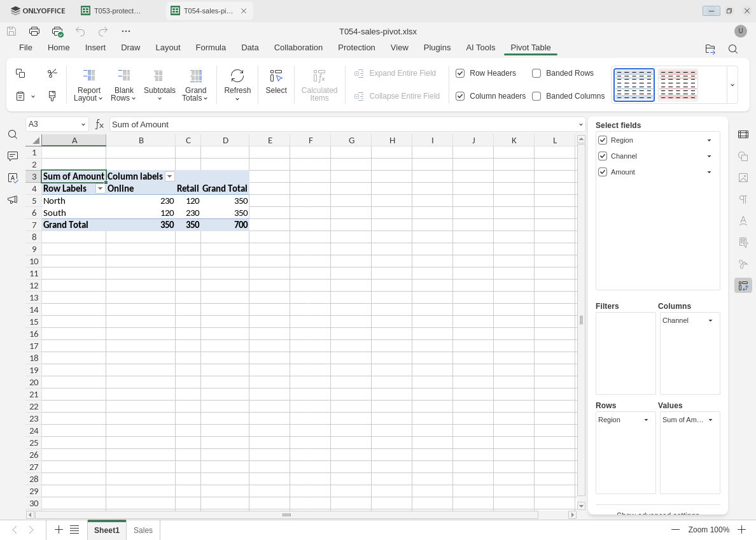Click the Undo arrow
Viewport: 756px width, 540px height.
coord(80,31)
